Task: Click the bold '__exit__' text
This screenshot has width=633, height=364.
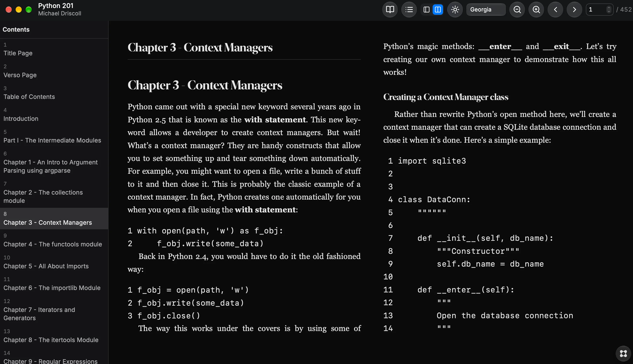Action: [x=561, y=46]
